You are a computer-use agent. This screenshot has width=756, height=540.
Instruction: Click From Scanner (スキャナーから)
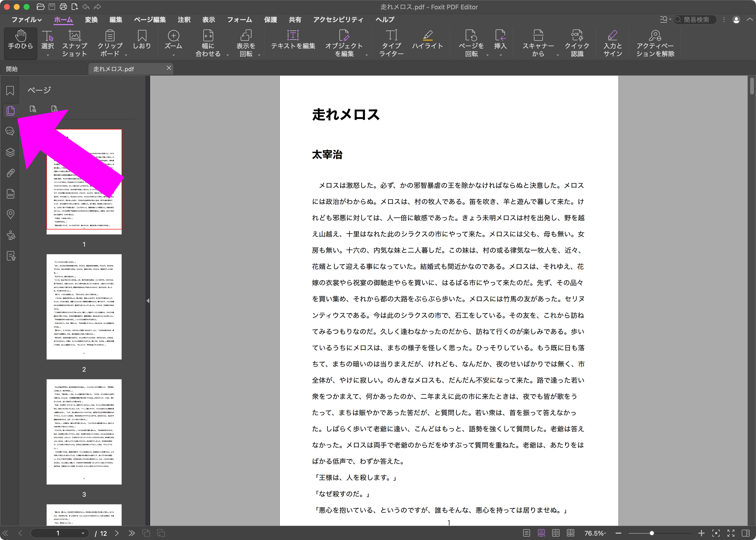pos(538,43)
